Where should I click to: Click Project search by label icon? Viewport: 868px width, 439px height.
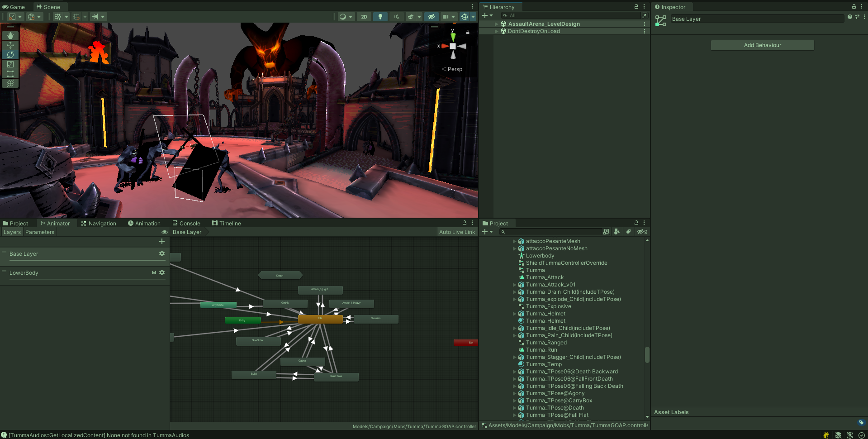pos(628,232)
